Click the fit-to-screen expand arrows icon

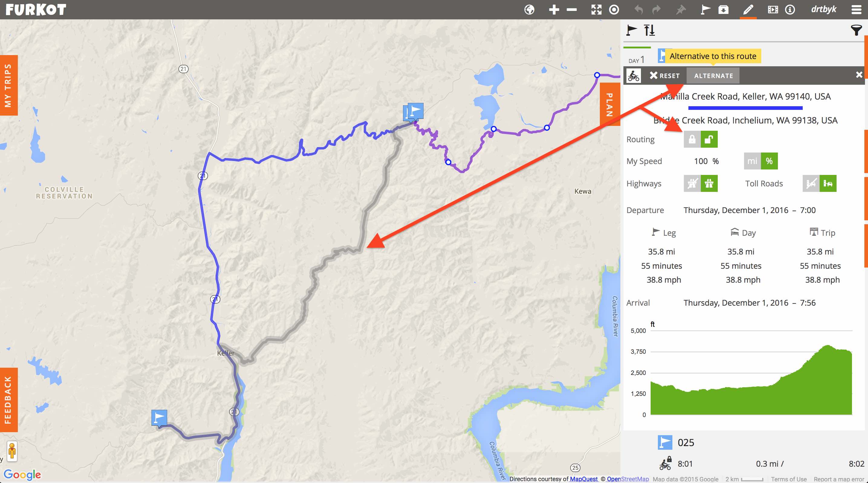[x=596, y=9]
